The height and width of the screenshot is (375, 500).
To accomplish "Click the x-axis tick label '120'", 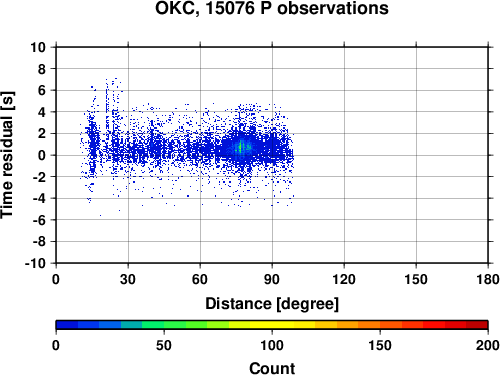I will [344, 279].
